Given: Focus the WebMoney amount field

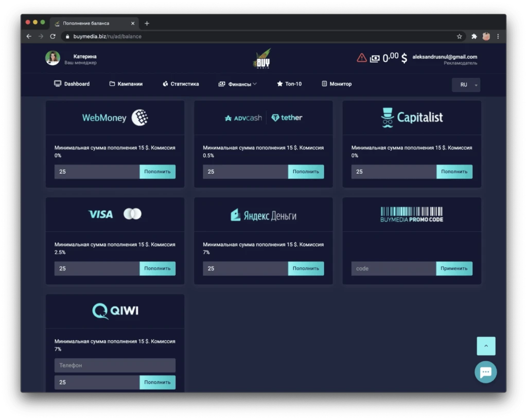Looking at the screenshot, I should [x=97, y=172].
